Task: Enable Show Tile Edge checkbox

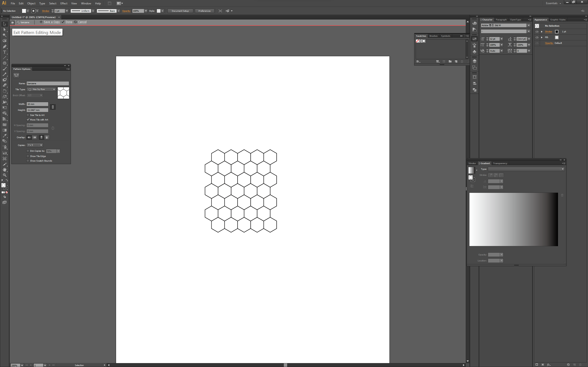Action: click(x=28, y=156)
